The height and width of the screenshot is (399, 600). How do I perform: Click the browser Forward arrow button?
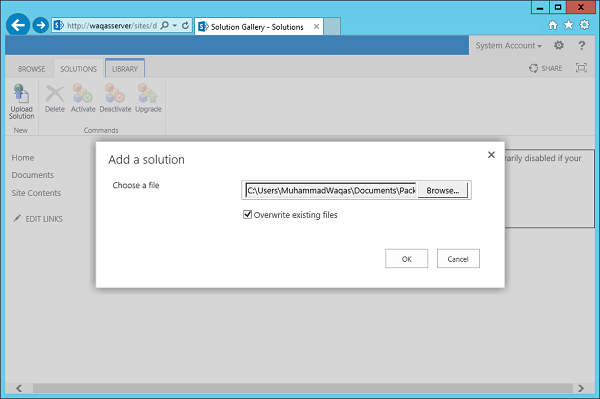pos(40,26)
